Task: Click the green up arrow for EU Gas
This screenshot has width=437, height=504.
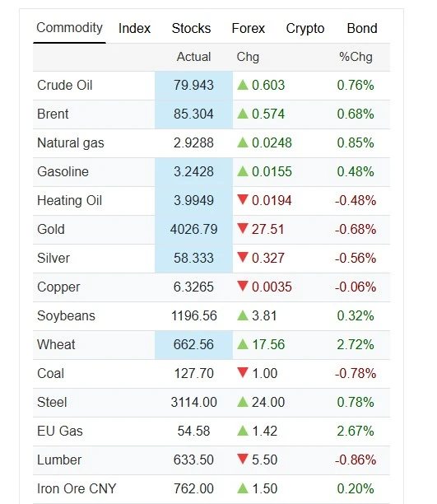Action: [x=243, y=431]
